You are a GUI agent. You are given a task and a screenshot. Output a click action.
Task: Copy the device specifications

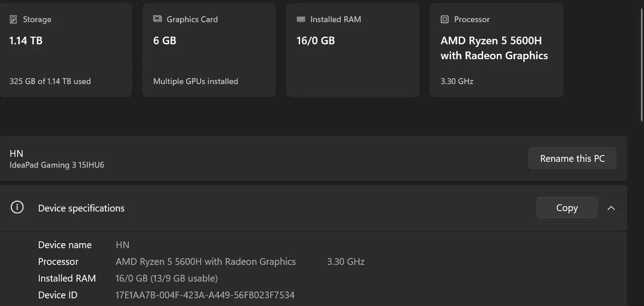pyautogui.click(x=566, y=208)
